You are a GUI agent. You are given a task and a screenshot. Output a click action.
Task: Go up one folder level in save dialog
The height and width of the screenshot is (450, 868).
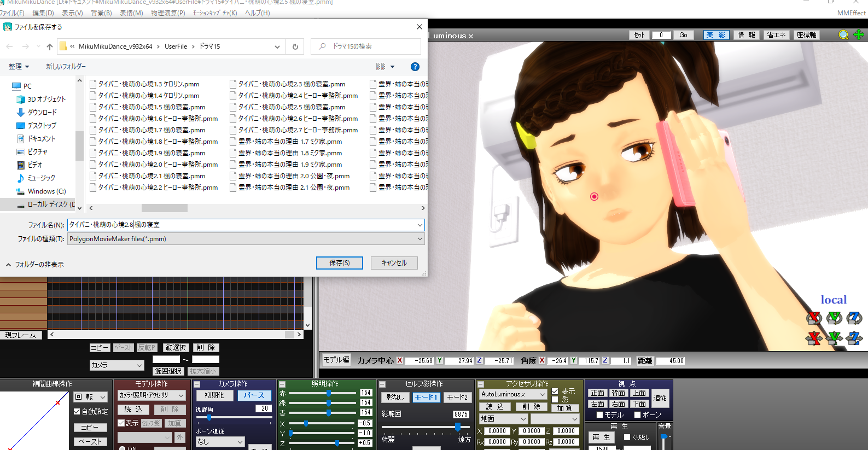coord(50,46)
